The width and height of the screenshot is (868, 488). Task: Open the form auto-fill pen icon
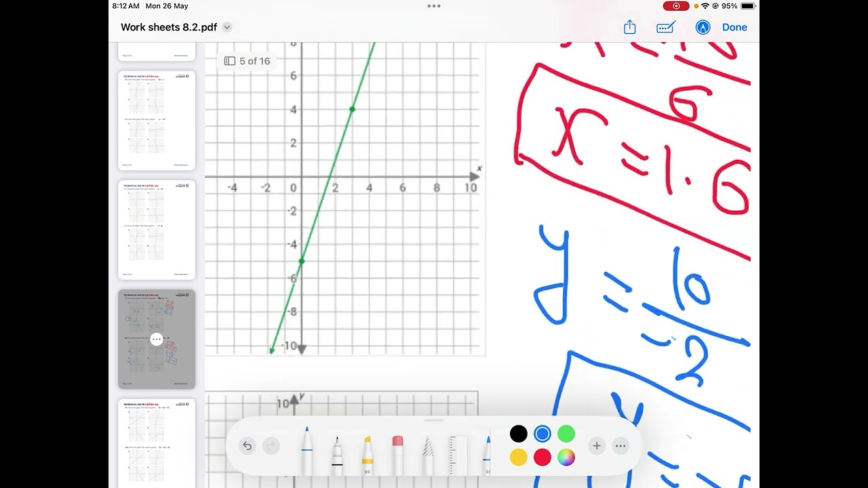click(x=666, y=27)
